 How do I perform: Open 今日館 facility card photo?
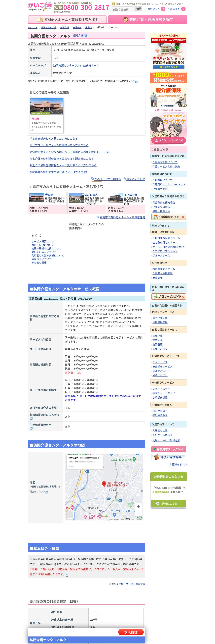(x=47, y=106)
